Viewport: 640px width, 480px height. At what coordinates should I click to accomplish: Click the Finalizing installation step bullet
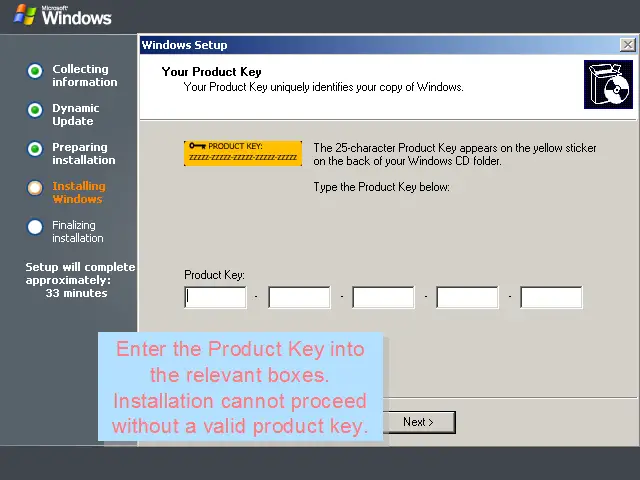(x=35, y=227)
